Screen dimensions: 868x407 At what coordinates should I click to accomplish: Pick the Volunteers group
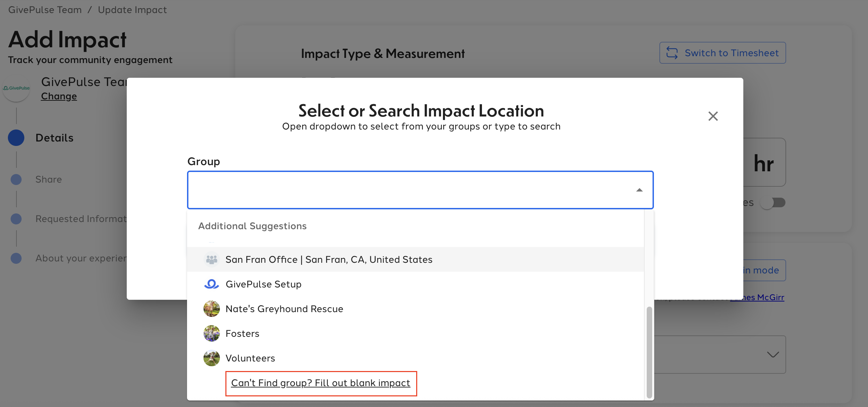click(x=416, y=358)
